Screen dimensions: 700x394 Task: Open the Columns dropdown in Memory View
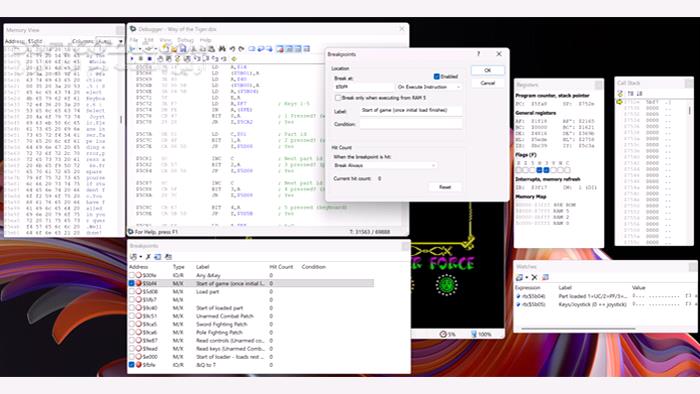coord(110,41)
